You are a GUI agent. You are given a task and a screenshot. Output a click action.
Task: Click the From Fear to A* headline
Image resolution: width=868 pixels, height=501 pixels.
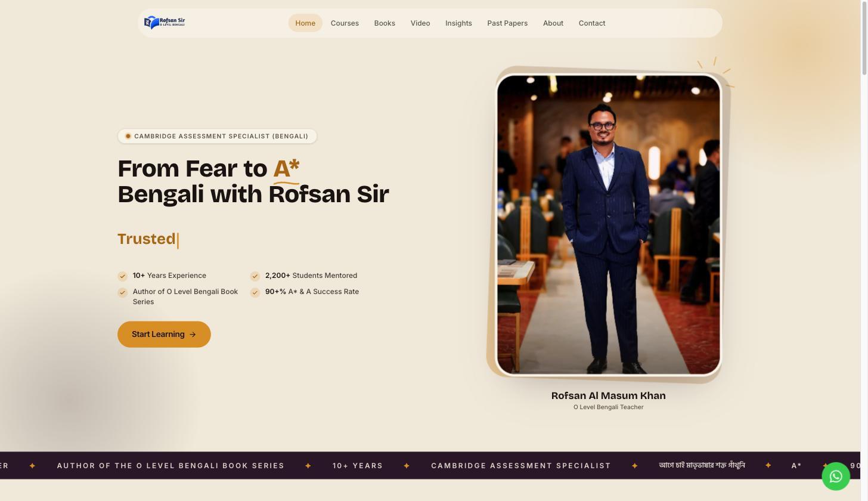[x=209, y=169]
